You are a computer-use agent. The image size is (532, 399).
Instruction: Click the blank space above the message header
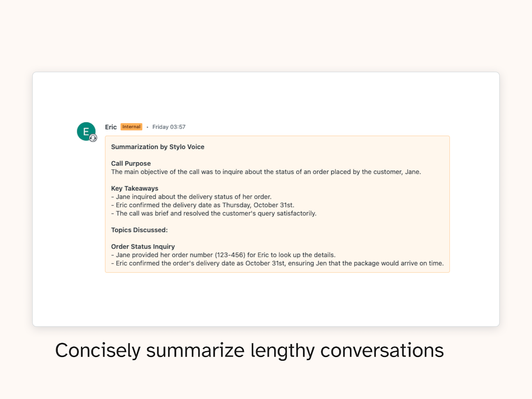(266, 99)
